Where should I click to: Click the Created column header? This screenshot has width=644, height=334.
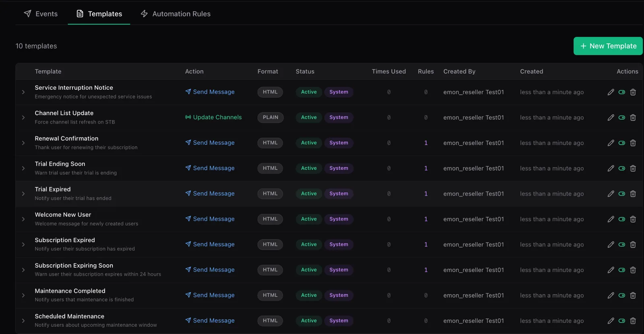pyautogui.click(x=531, y=71)
